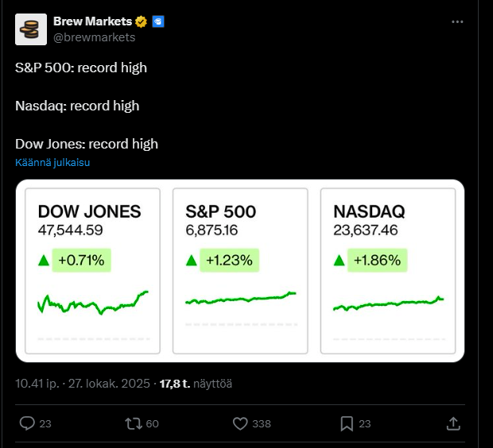Like the post with the heart icon
Image resolution: width=493 pixels, height=448 pixels.
point(240,423)
